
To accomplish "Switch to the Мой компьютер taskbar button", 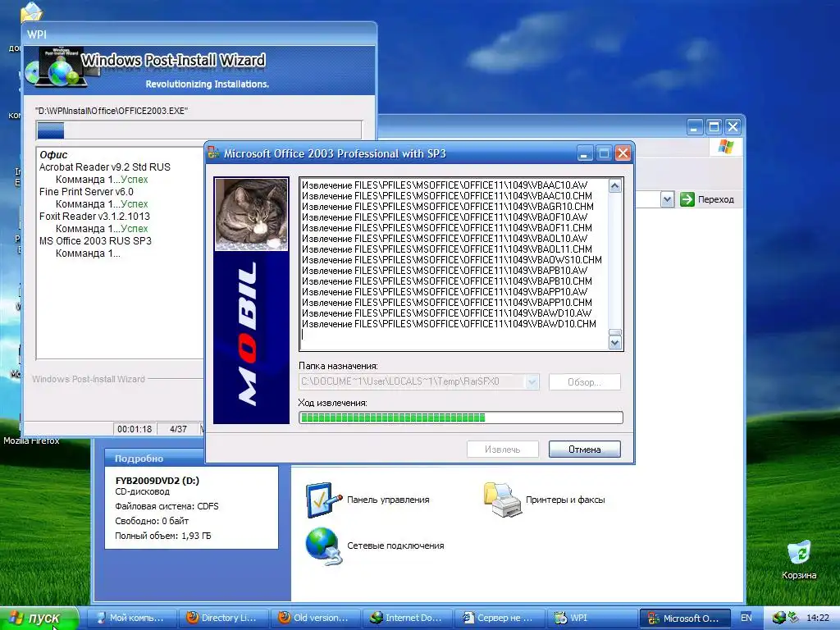I will (132, 618).
